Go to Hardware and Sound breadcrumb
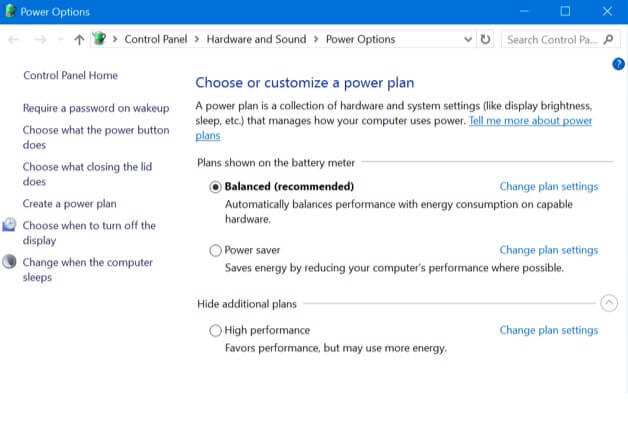The image size is (628, 441). 256,39
